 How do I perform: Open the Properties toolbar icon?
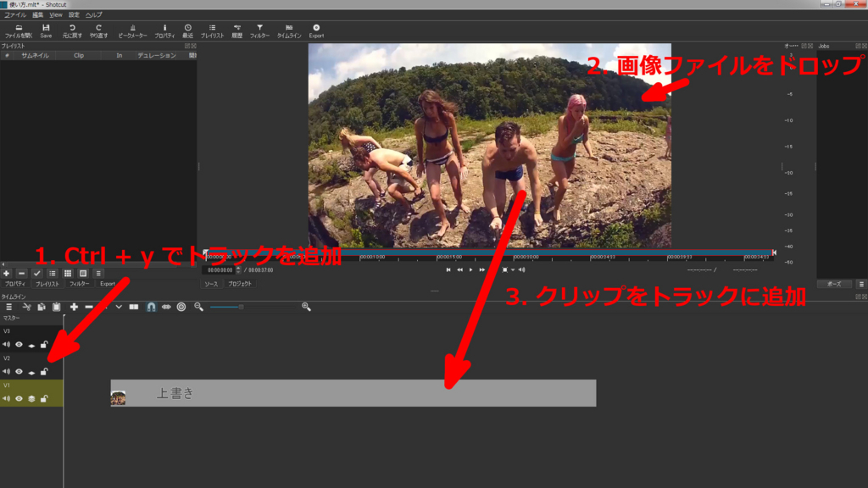point(164,31)
